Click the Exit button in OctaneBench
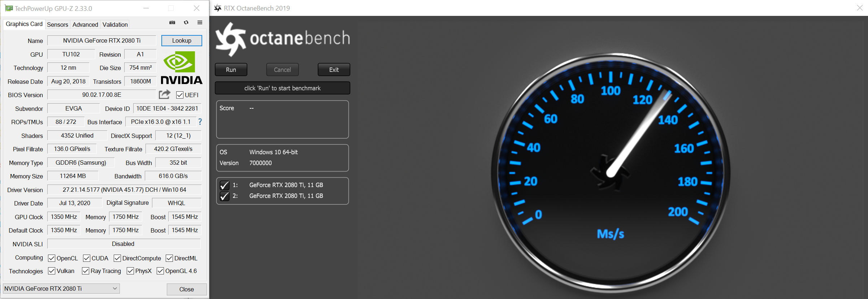Screen dimensions: 868x299 coord(334,70)
